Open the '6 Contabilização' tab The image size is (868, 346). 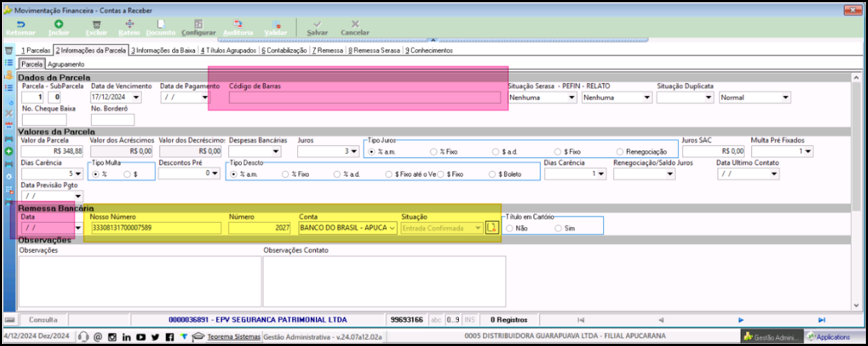tap(284, 51)
